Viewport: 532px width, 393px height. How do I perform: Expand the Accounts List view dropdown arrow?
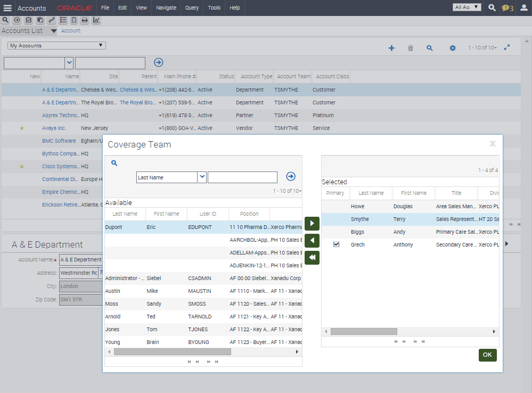click(x=54, y=31)
